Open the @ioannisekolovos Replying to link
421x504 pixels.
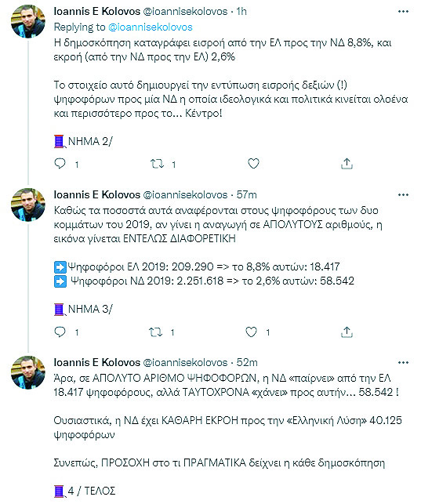click(151, 27)
